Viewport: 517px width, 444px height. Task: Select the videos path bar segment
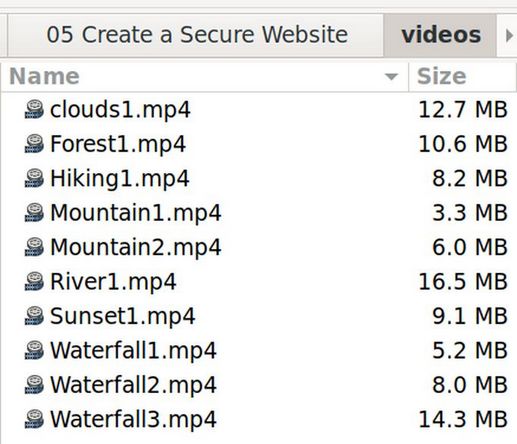pos(441,35)
